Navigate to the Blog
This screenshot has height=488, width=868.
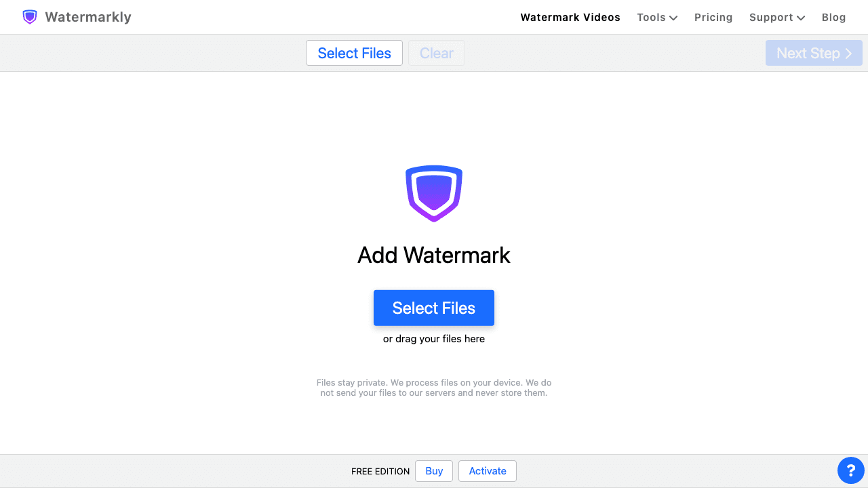[x=833, y=17]
